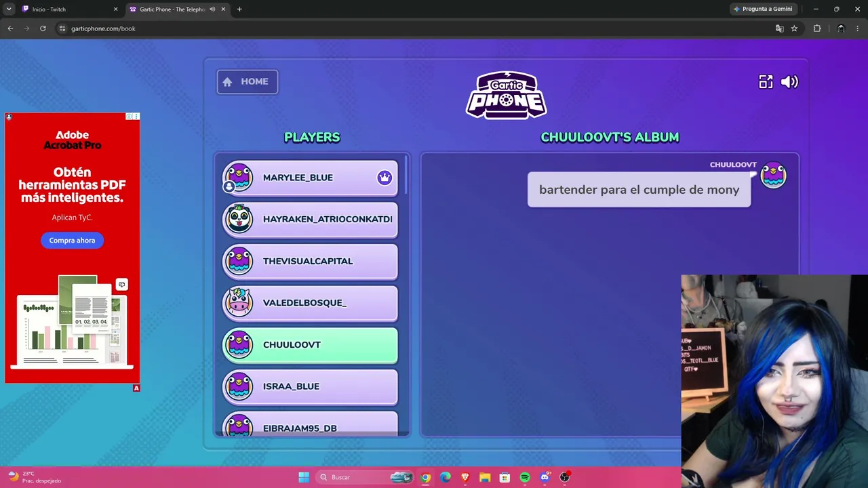Open Discord from taskbar
Screen dimensions: 868x488
click(545, 477)
